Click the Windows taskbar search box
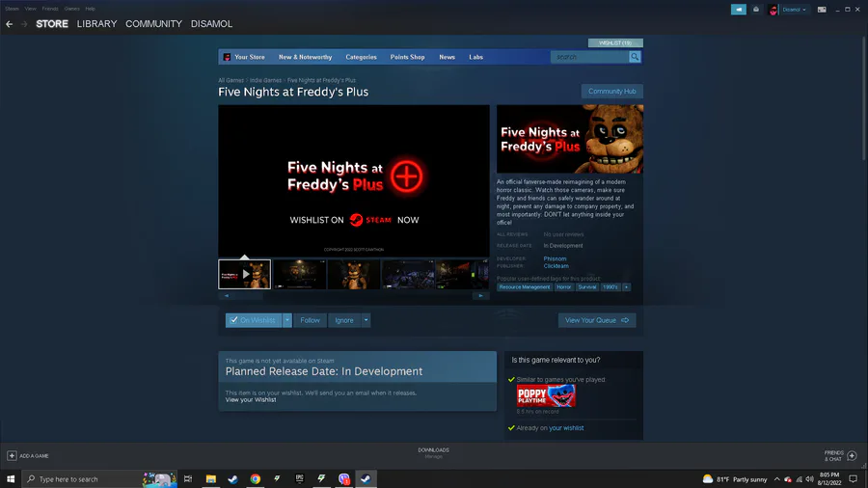 [99, 479]
